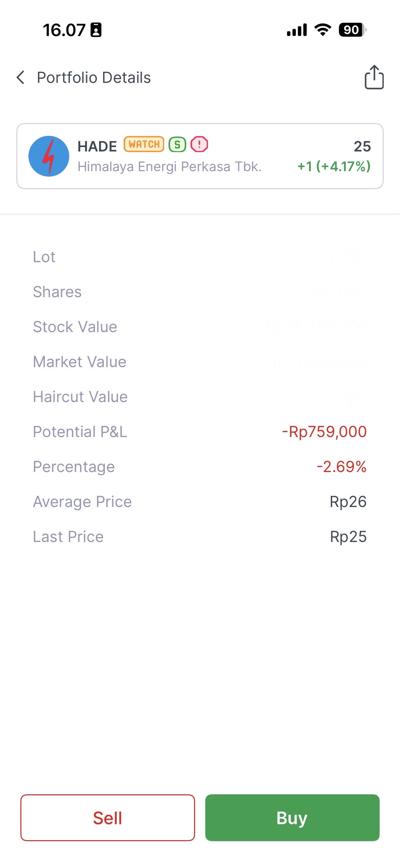This screenshot has height=868, width=400.
Task: Tap the HADE lightning bolt logo
Action: (x=49, y=156)
